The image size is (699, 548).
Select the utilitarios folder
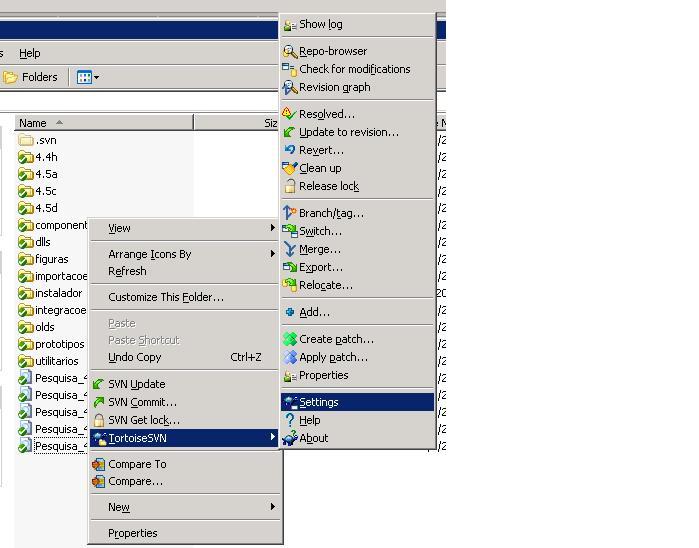[x=48, y=361]
